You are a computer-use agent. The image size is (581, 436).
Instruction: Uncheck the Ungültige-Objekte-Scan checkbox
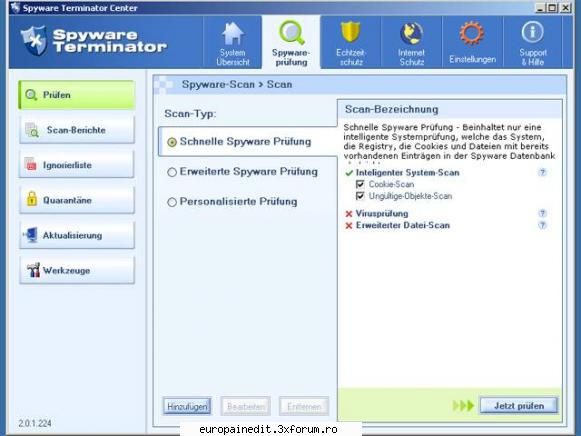[360, 196]
